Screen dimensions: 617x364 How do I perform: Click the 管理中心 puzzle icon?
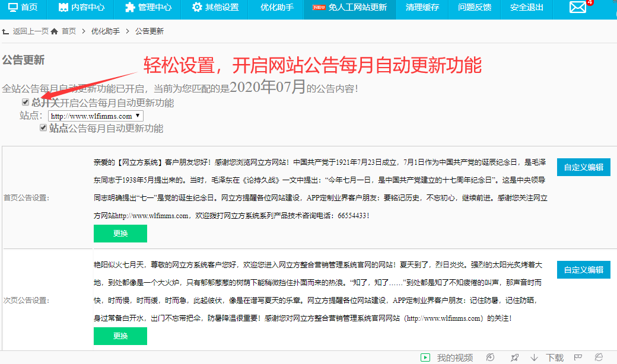130,7
